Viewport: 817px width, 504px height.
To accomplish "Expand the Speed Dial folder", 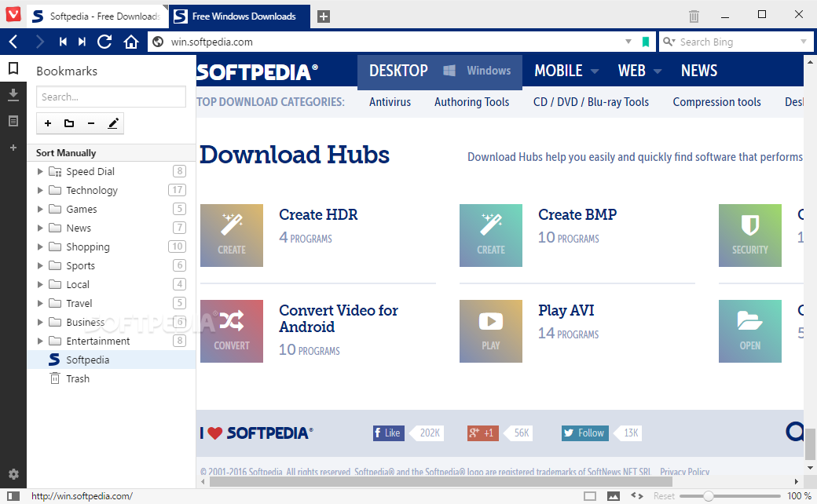I will (40, 171).
